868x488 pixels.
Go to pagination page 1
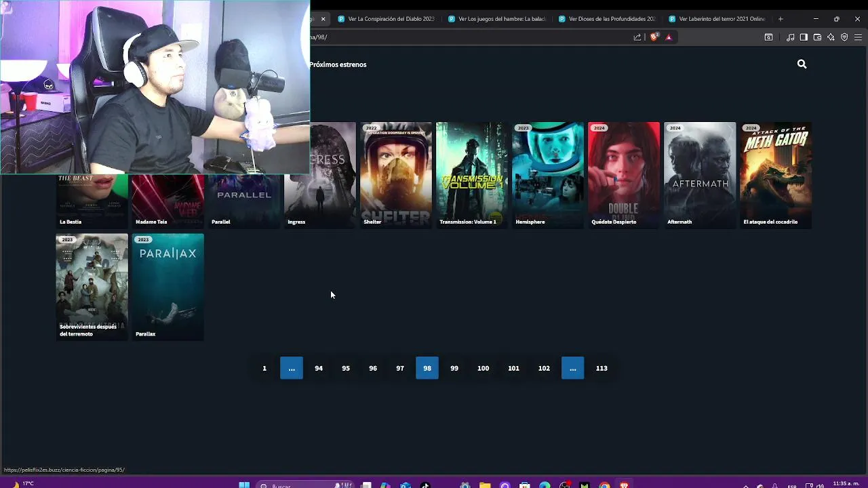tap(264, 368)
